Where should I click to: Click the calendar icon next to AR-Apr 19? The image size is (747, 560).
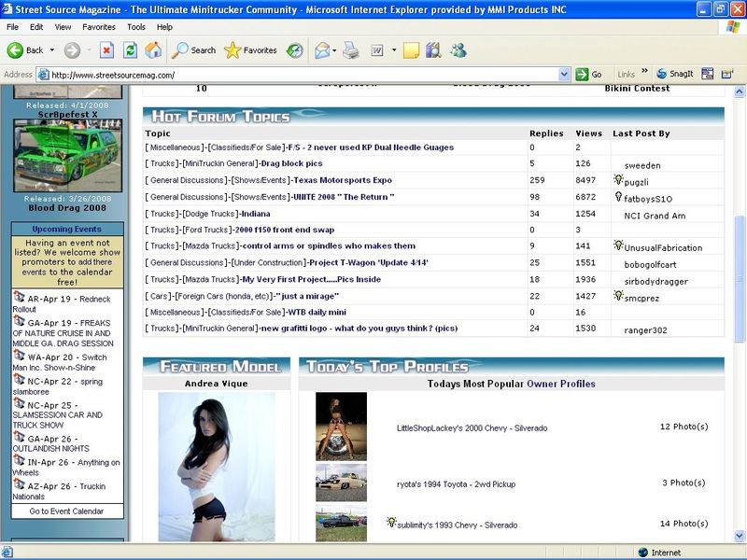coord(19,297)
